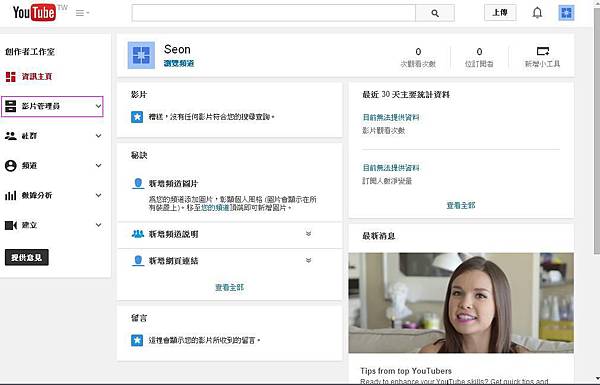Image resolution: width=600 pixels, height=385 pixels.
Task: Open the 資訊主頁 dashboard menu item
Action: coord(37,77)
